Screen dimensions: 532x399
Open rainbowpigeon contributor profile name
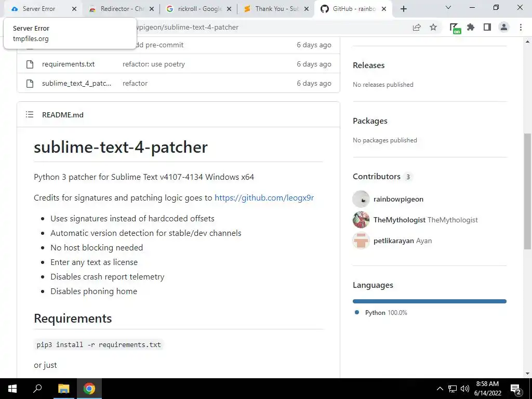(x=398, y=199)
